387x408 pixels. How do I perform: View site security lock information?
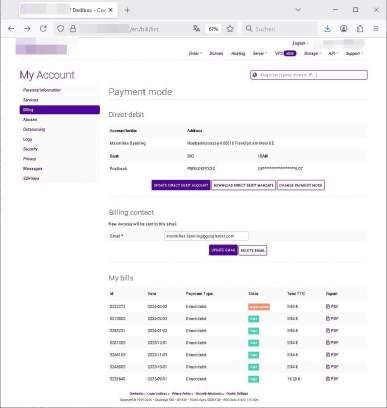click(x=73, y=29)
